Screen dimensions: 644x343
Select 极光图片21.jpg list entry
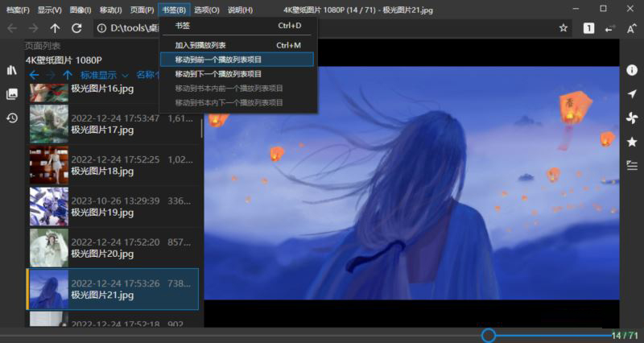pos(113,289)
